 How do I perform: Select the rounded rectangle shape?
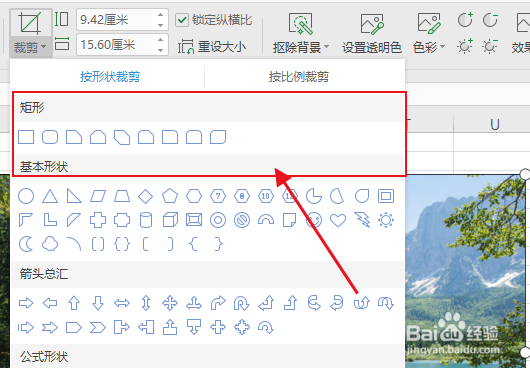[50, 137]
